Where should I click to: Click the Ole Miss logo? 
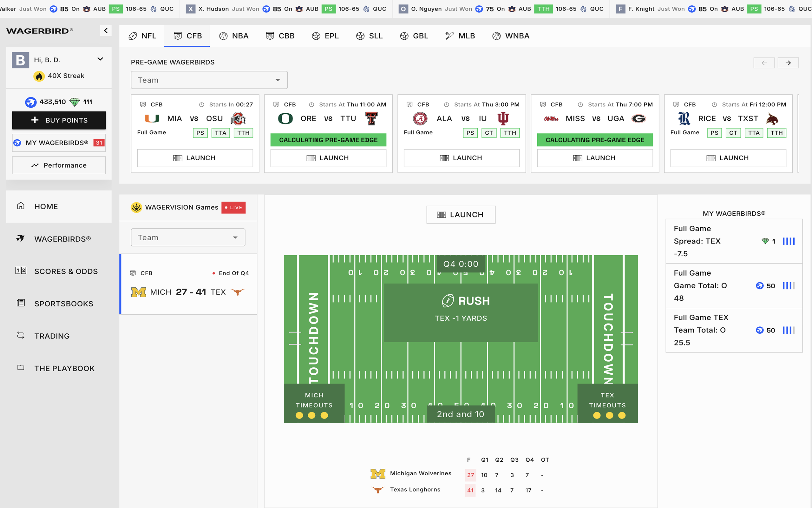pos(551,119)
